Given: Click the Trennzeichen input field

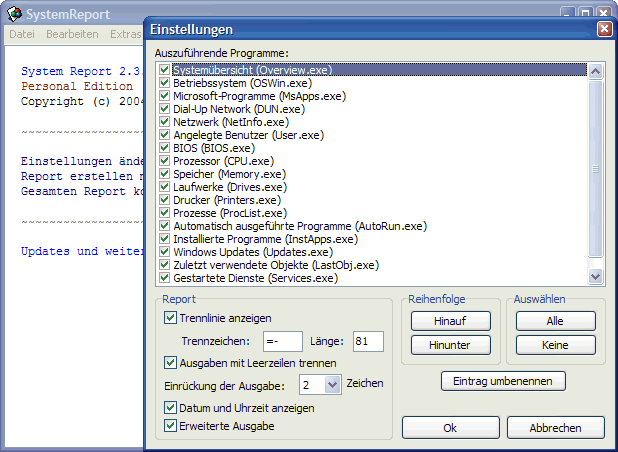Looking at the screenshot, I should click(282, 341).
